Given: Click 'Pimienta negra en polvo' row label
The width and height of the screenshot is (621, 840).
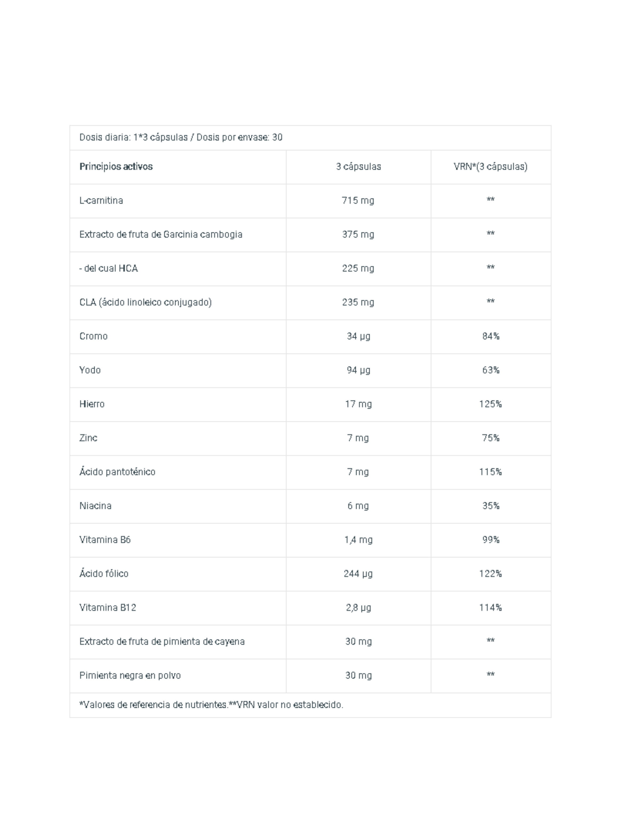Looking at the screenshot, I should pos(130,675).
